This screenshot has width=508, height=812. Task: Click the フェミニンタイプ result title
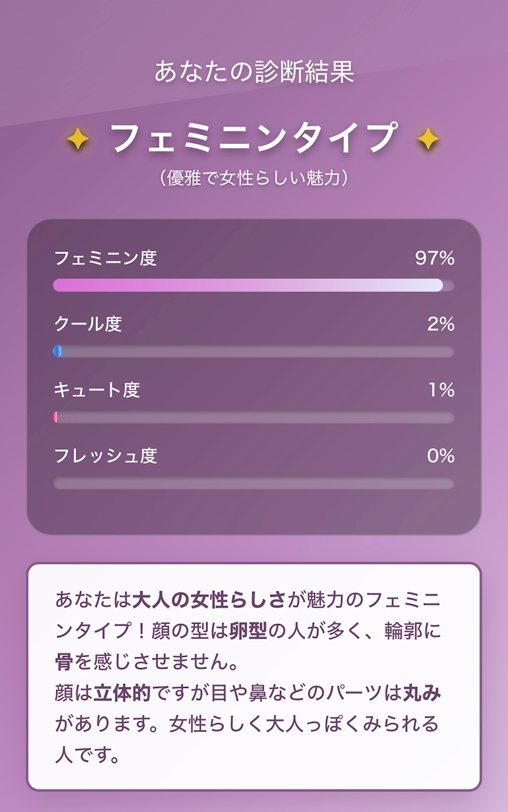253,138
